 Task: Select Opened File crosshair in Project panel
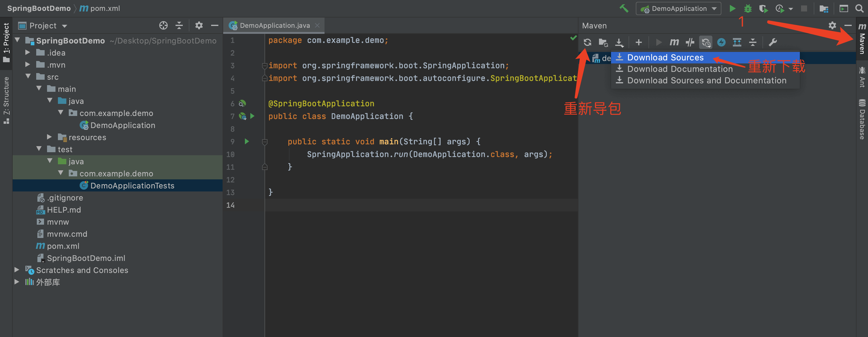click(x=163, y=25)
